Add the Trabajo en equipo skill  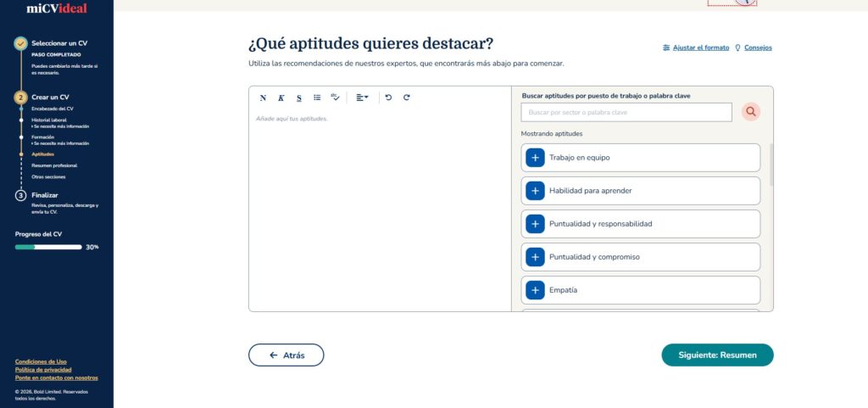(x=535, y=158)
